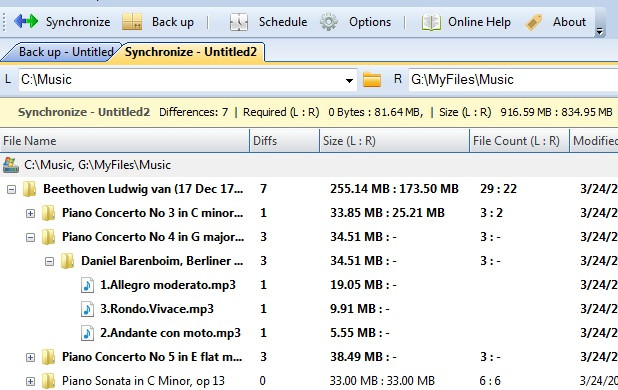Click the Differences: 7 summary text
The height and width of the screenshot is (390, 618).
tap(194, 112)
